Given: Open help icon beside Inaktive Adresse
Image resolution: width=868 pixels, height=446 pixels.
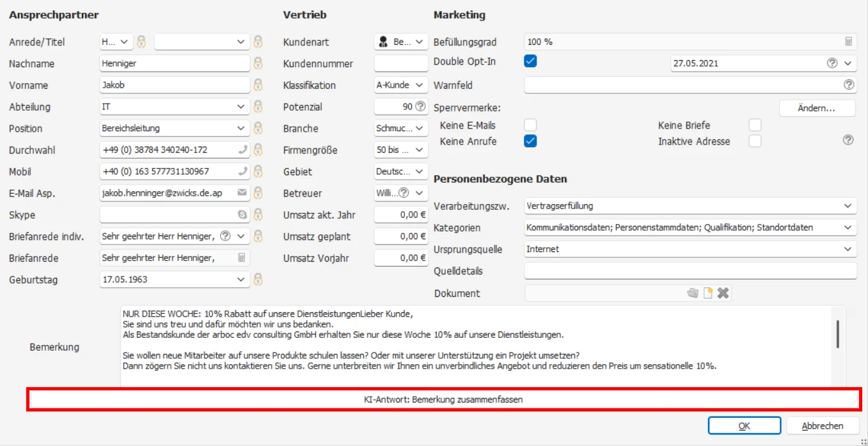Looking at the screenshot, I should tap(848, 139).
